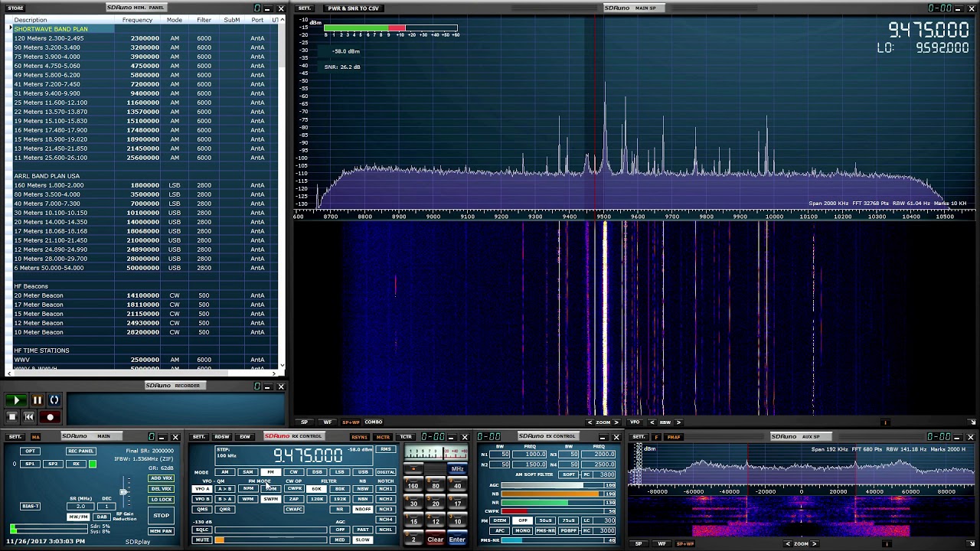Viewport: 980px width, 551px height.
Task: Adjust the RF Gain Reduction slider
Action: pyautogui.click(x=125, y=492)
